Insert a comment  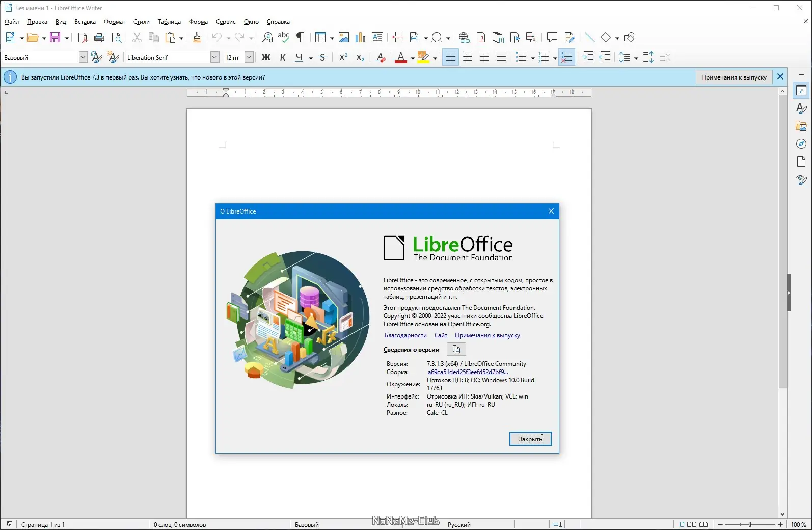click(x=552, y=37)
